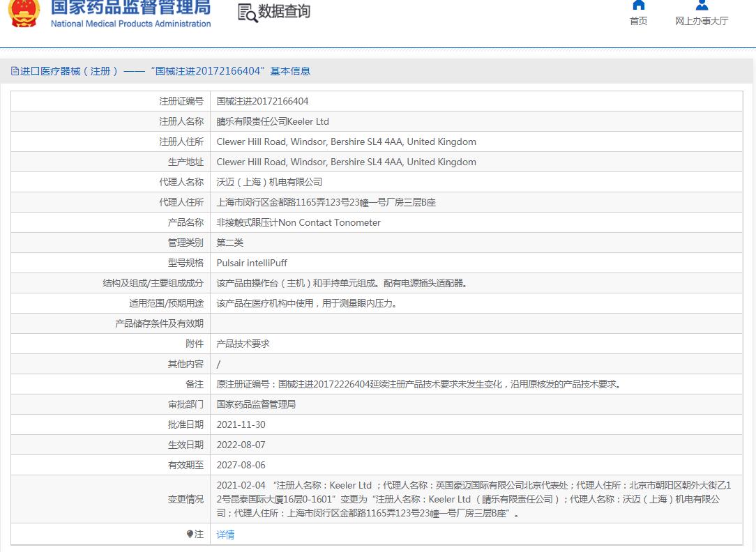Viewport: 756px width, 552px height.
Task: Select model Pulsair intelliPuff
Action: click(x=252, y=263)
